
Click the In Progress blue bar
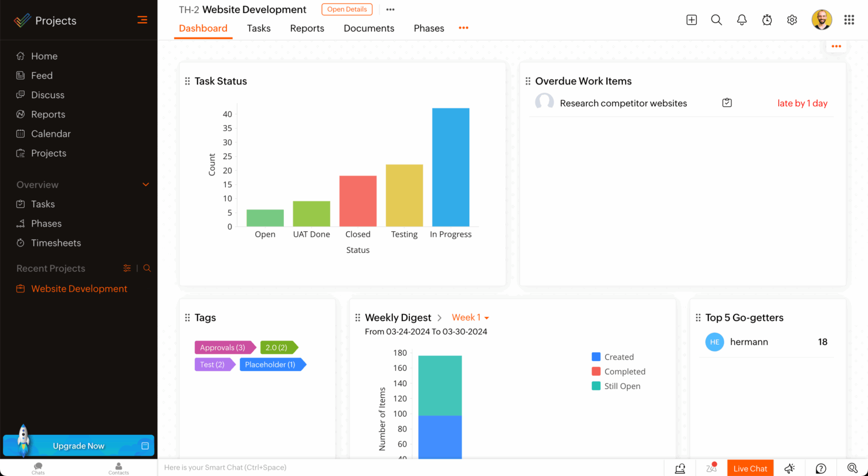pyautogui.click(x=450, y=167)
